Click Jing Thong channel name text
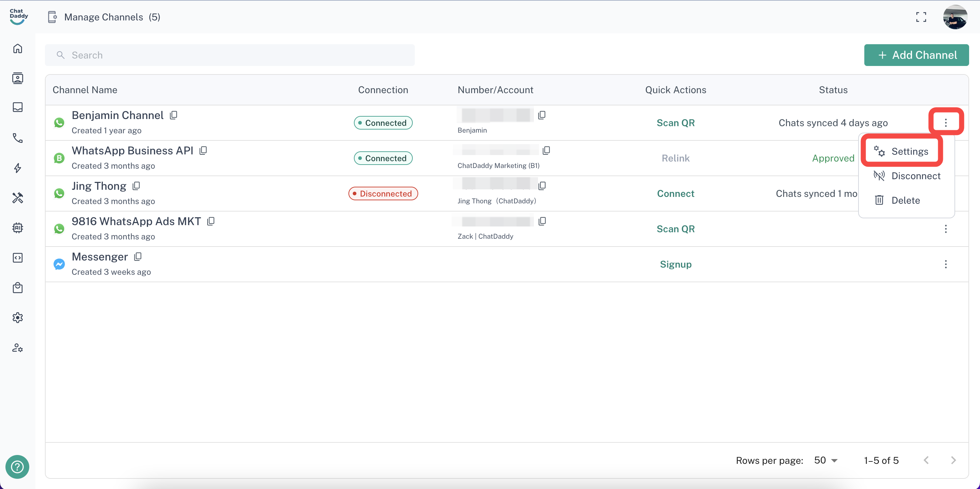This screenshot has height=489, width=980. click(99, 186)
